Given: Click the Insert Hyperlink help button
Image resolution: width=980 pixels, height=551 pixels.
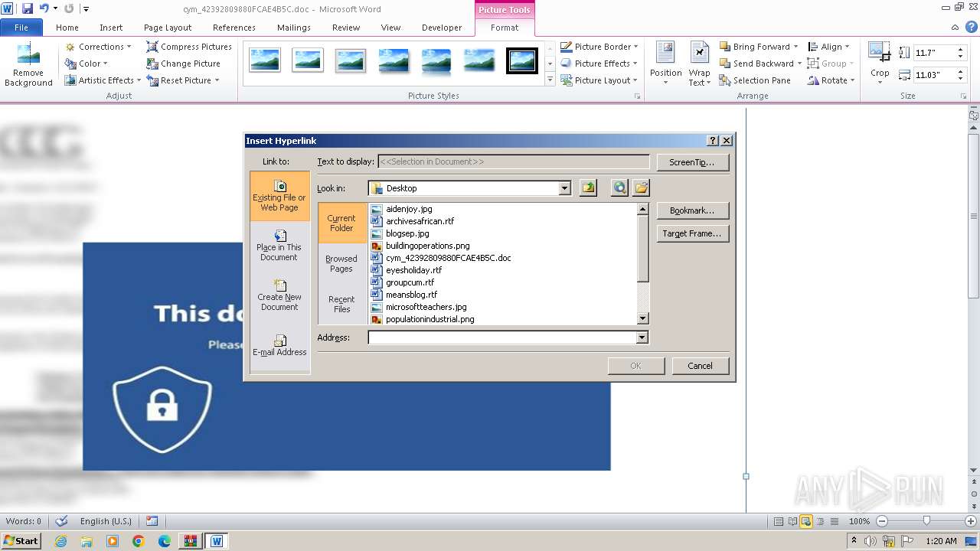Looking at the screenshot, I should click(713, 141).
